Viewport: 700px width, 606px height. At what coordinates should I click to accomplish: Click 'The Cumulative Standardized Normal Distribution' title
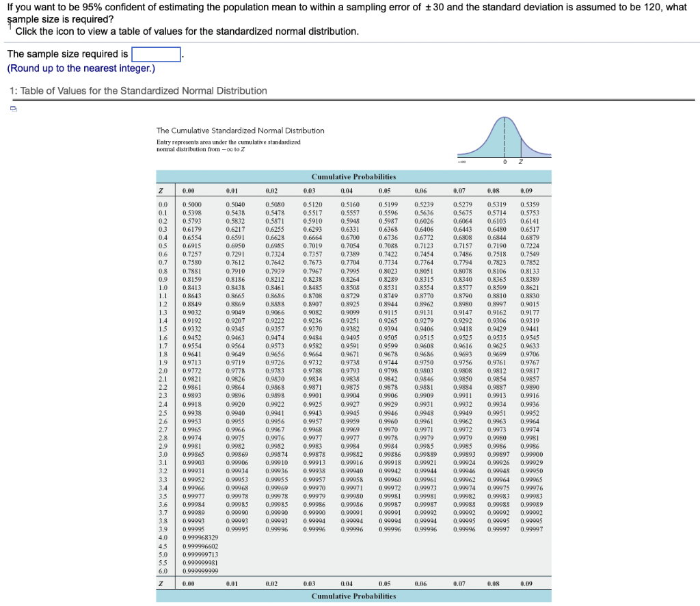click(x=240, y=131)
